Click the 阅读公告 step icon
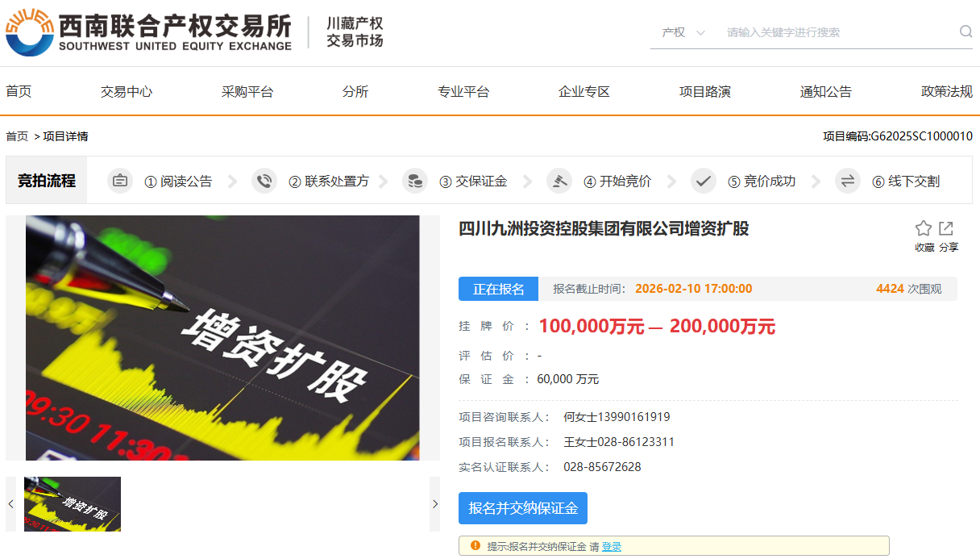Viewport: 980px width, 559px height. click(120, 181)
